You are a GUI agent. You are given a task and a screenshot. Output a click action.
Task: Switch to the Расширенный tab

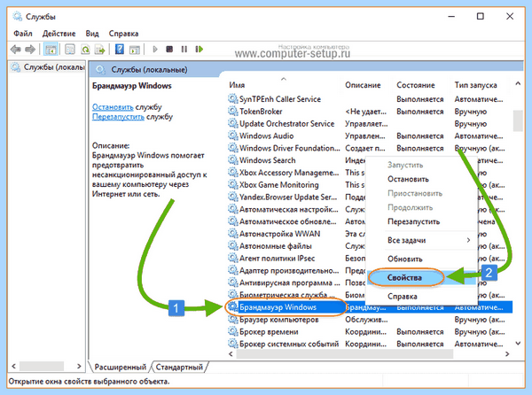coord(120,367)
